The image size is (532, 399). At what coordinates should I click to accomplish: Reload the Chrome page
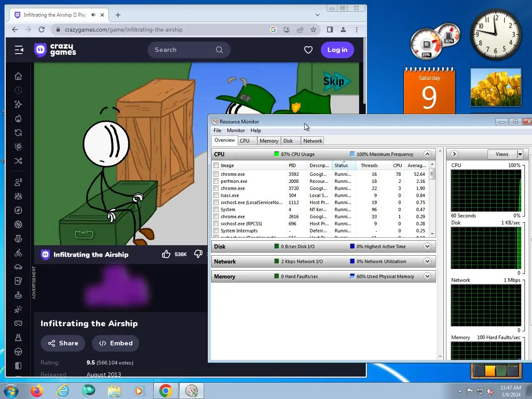[42, 30]
